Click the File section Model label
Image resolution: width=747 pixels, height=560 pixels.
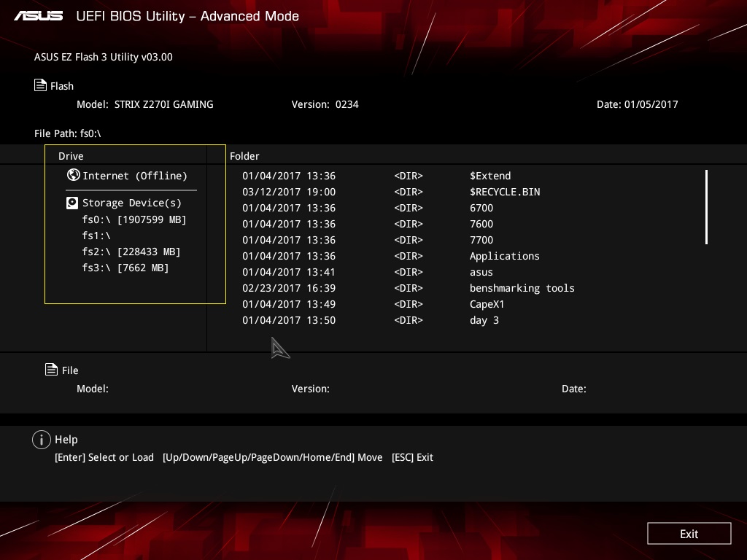tap(93, 389)
